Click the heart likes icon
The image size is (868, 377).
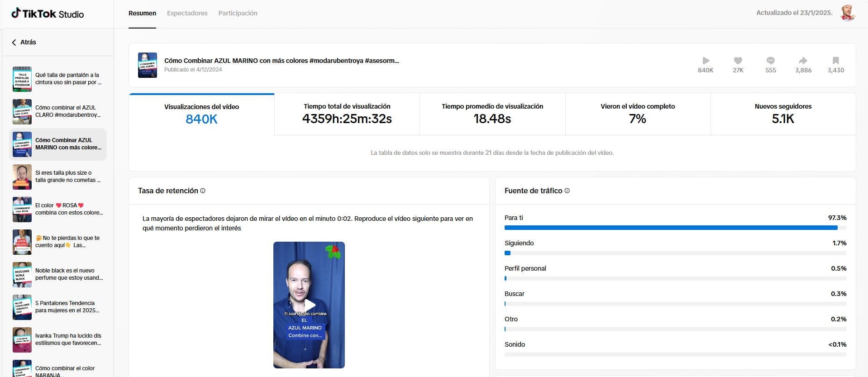point(738,61)
